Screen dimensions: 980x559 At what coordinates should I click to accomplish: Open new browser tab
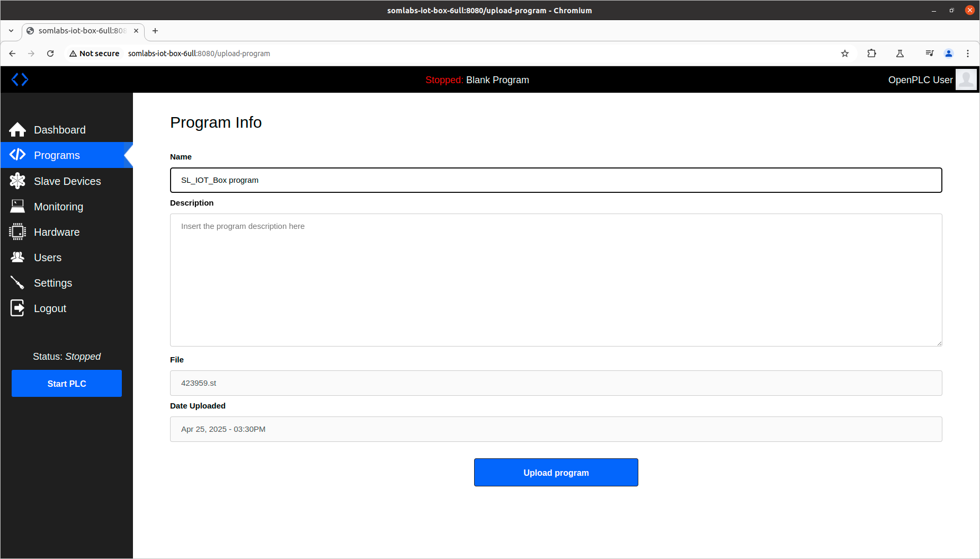coord(155,31)
